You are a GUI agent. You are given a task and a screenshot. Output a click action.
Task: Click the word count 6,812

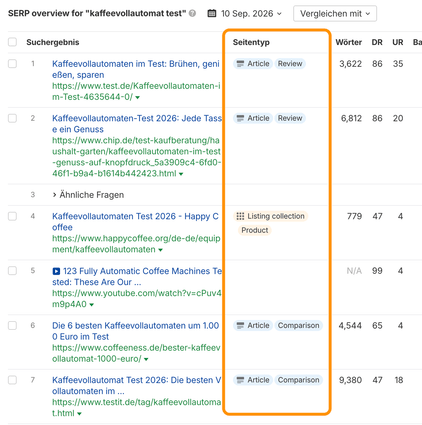(x=351, y=118)
